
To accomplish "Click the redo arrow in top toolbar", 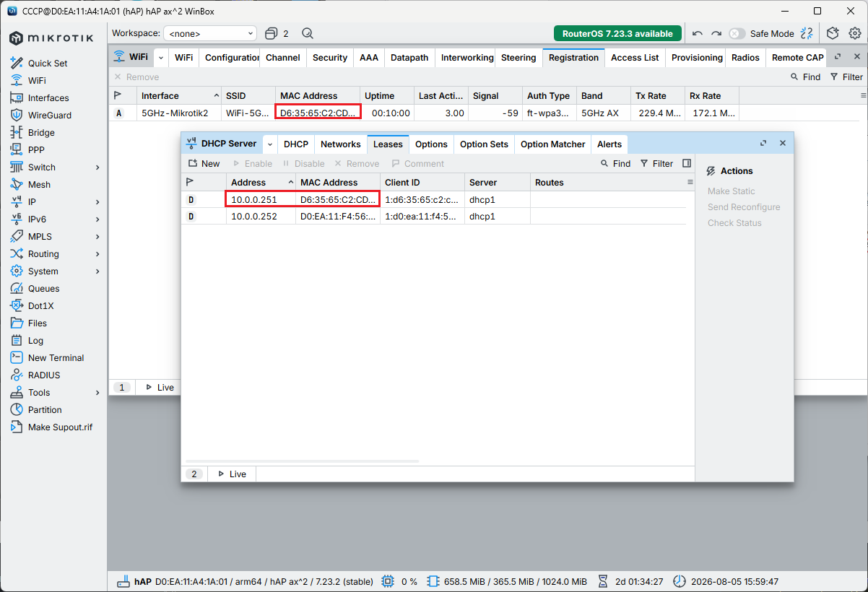I will click(x=716, y=33).
